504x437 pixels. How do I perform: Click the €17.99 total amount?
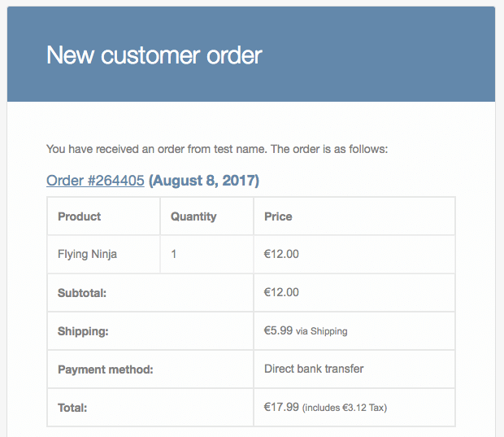click(281, 407)
